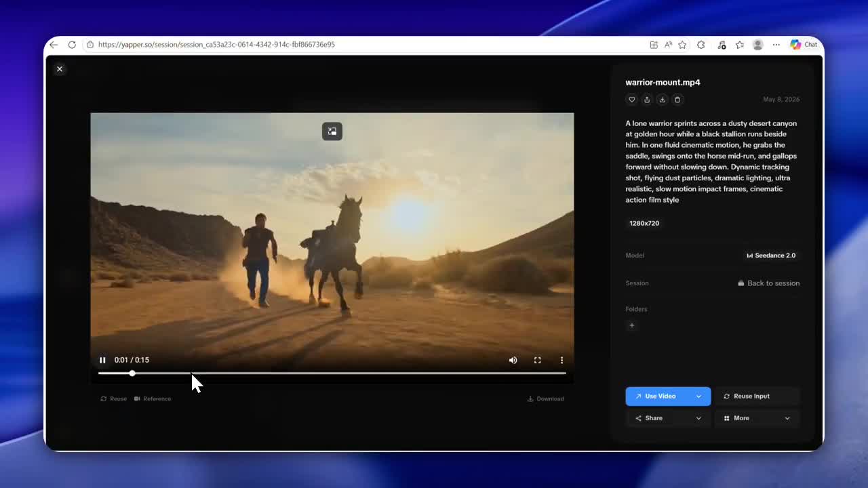
Task: Click the video progress bar scrubber handle
Action: point(132,373)
